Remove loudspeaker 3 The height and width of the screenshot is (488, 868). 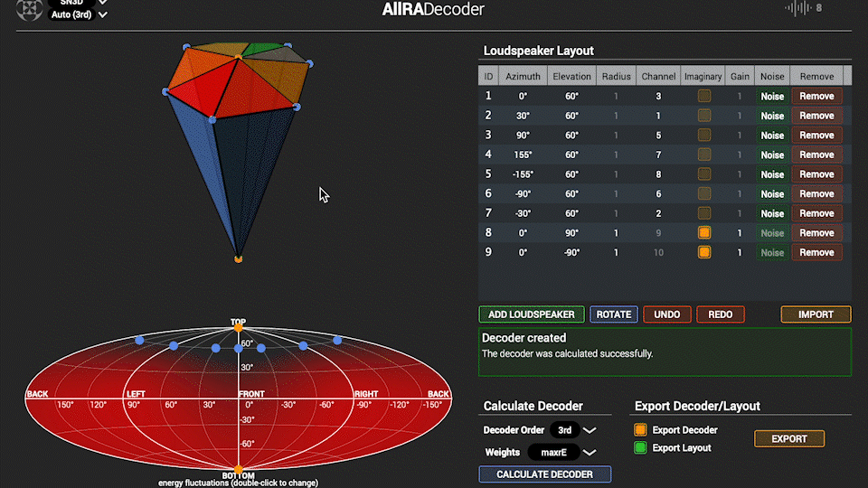pyautogui.click(x=817, y=135)
